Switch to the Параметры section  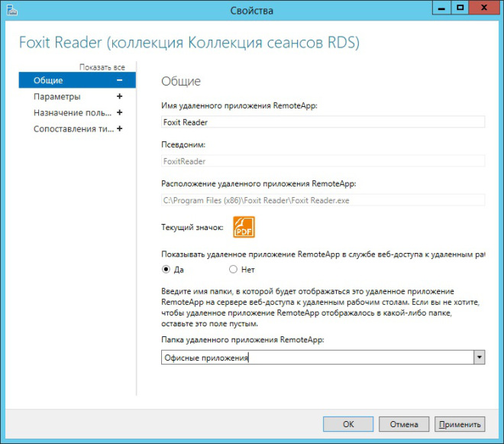click(57, 97)
